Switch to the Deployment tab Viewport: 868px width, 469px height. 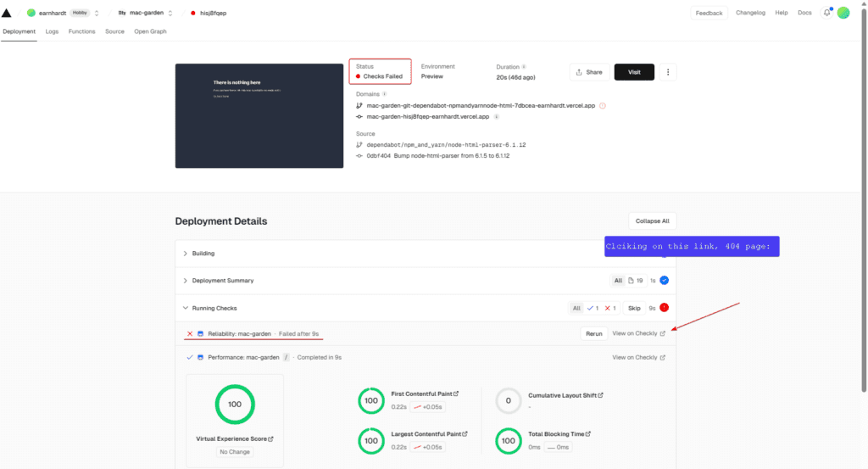click(19, 31)
